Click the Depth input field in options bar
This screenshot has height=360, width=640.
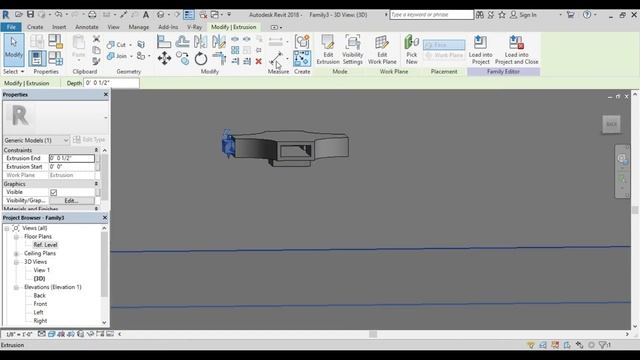tap(111, 83)
